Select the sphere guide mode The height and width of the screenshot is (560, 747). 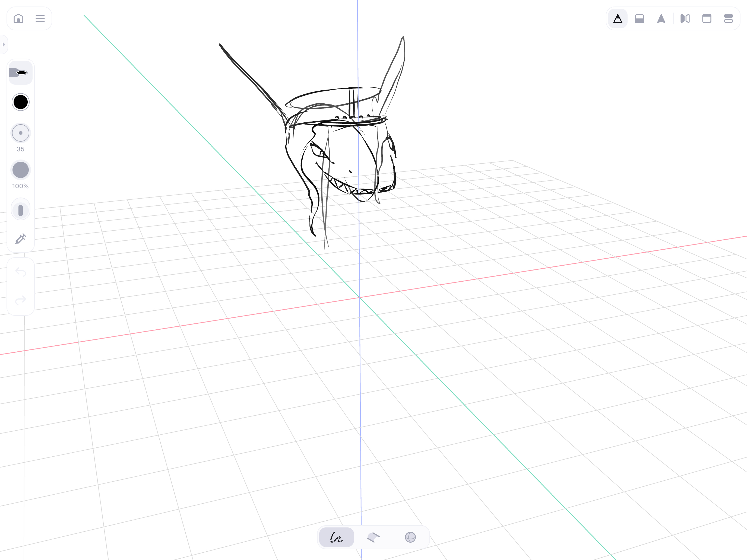pos(410,537)
